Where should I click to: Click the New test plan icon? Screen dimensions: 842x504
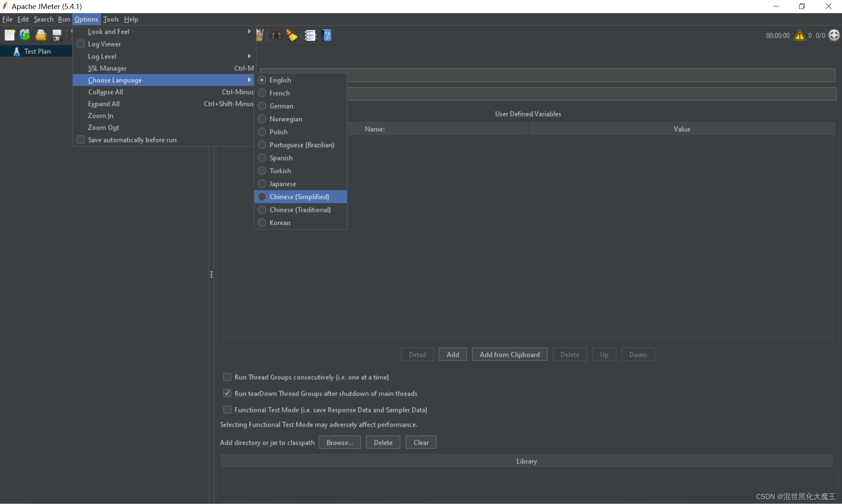9,35
